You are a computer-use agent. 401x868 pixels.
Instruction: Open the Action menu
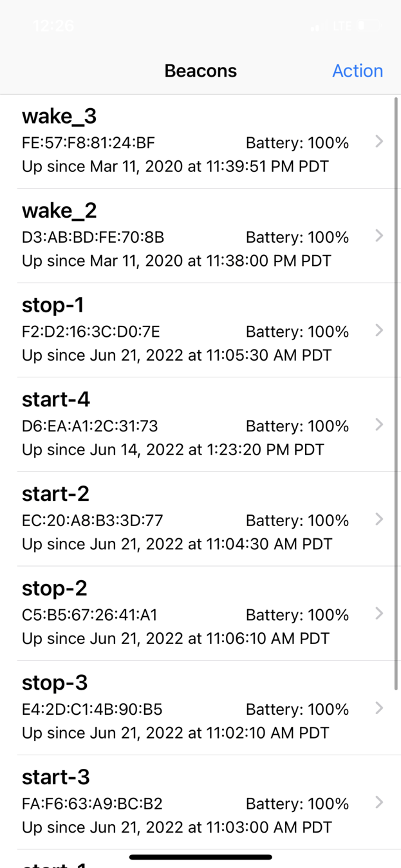point(358,71)
